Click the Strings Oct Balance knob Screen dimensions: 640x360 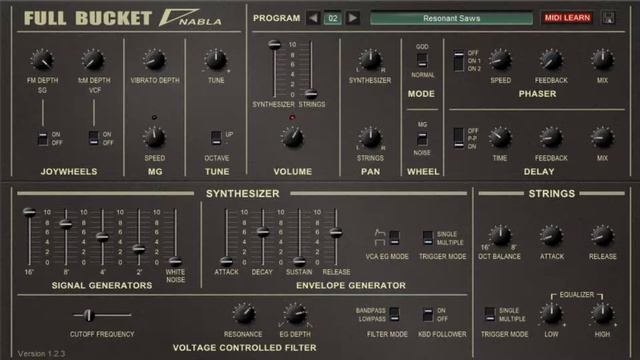click(500, 236)
